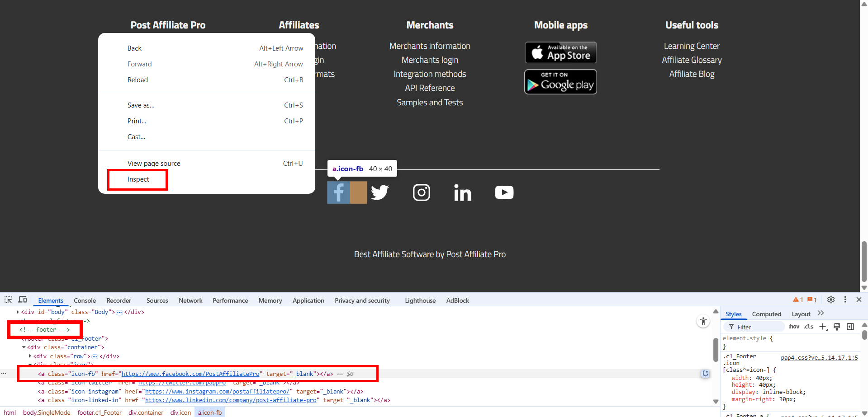
Task: Open DevTools settings gear
Action: point(831,300)
